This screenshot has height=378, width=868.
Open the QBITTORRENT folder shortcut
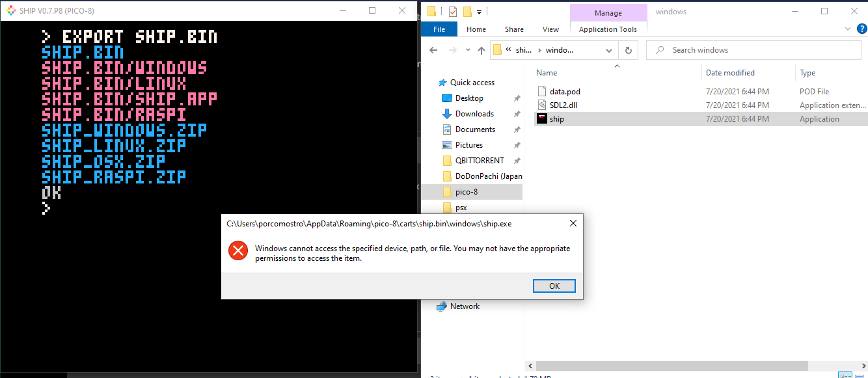pos(480,161)
